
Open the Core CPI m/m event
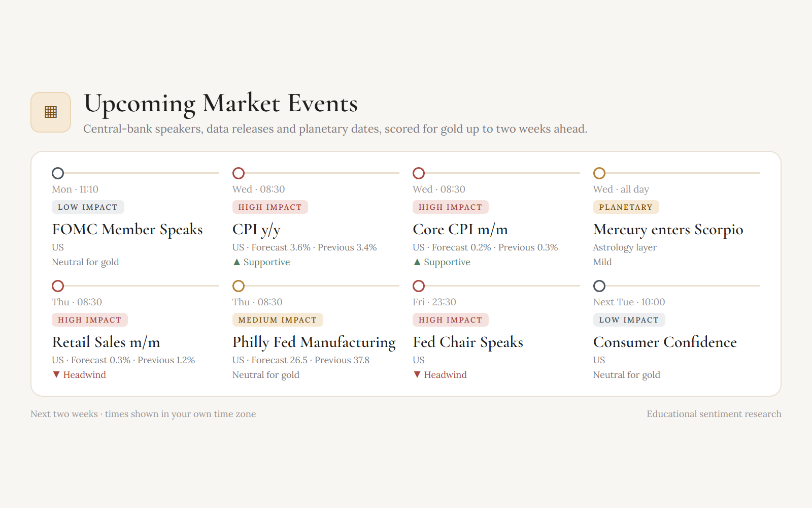click(460, 230)
